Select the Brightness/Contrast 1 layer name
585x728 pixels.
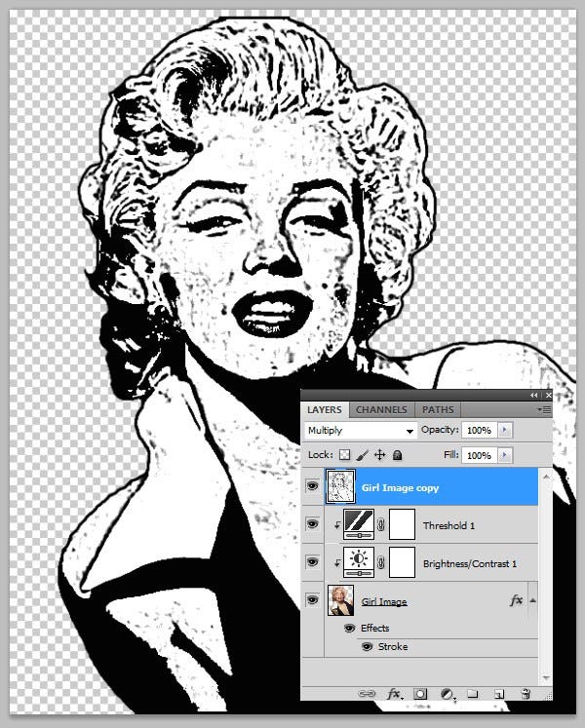[470, 563]
